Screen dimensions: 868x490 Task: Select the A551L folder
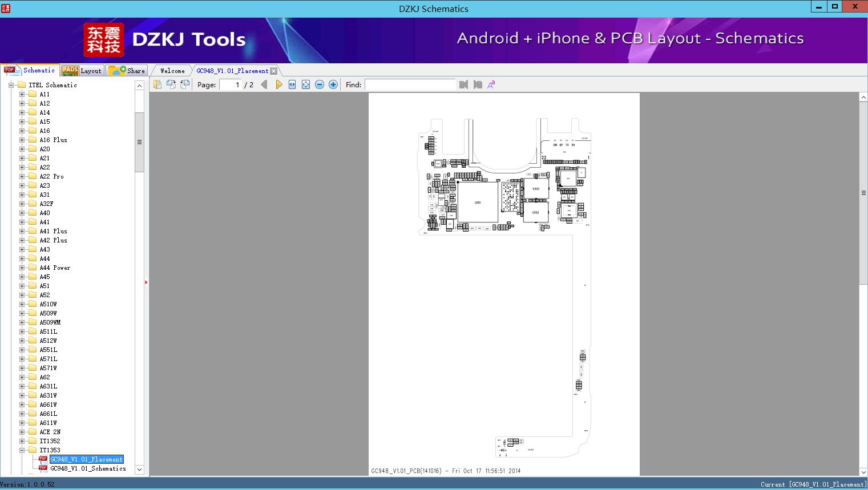click(x=48, y=350)
